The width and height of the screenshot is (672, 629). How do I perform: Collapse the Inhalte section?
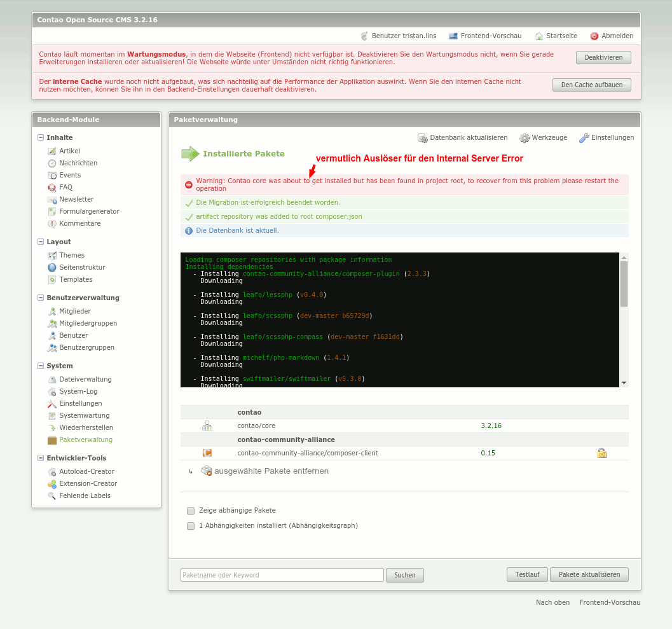point(41,137)
